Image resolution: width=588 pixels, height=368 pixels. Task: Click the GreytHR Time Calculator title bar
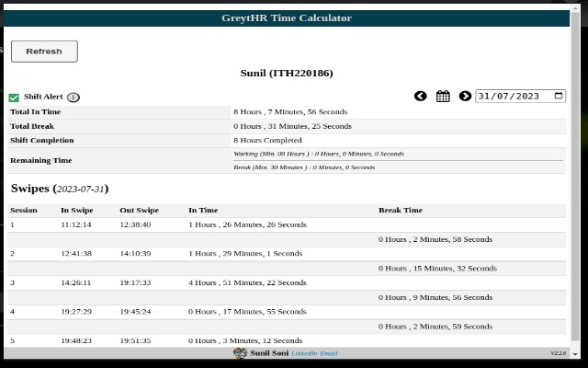(x=287, y=18)
